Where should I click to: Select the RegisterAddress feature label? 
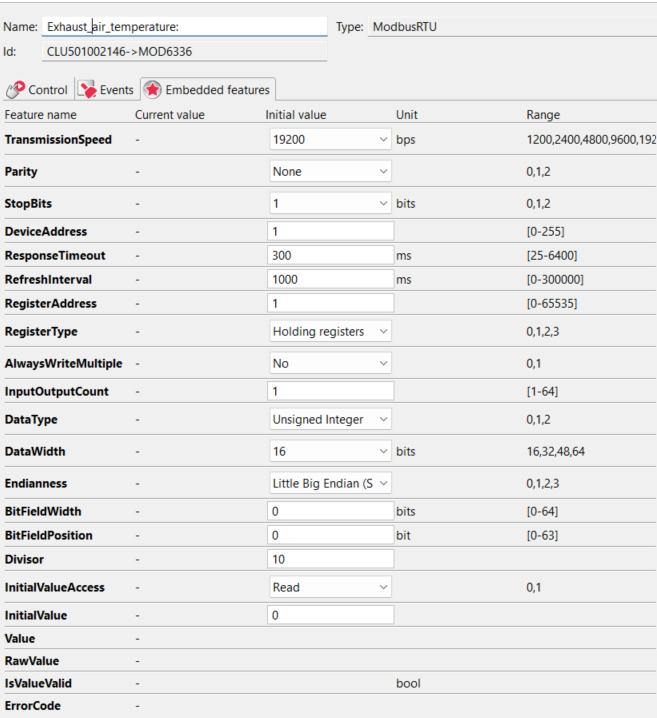tap(51, 303)
